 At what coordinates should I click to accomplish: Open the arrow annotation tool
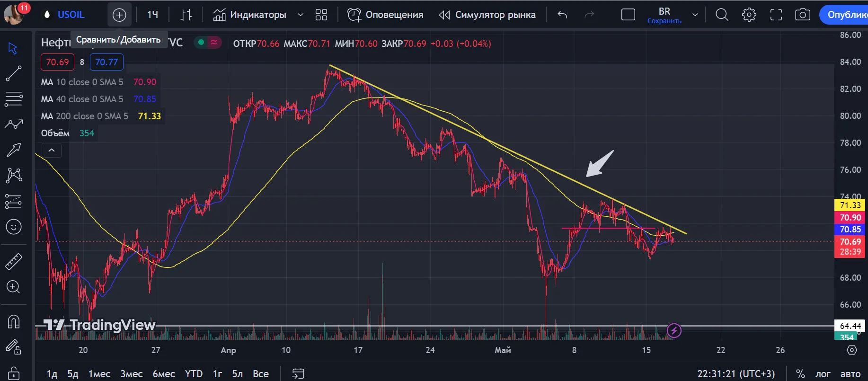[13, 150]
